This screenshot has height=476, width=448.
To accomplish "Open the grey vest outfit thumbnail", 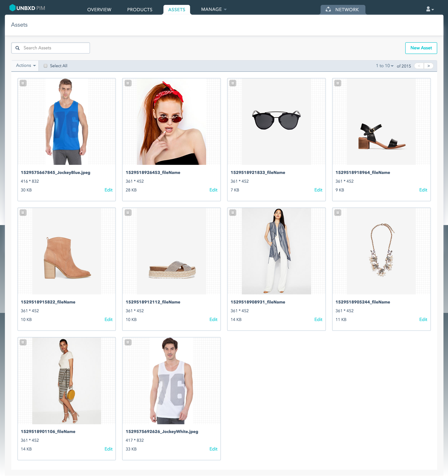I will coord(276,251).
